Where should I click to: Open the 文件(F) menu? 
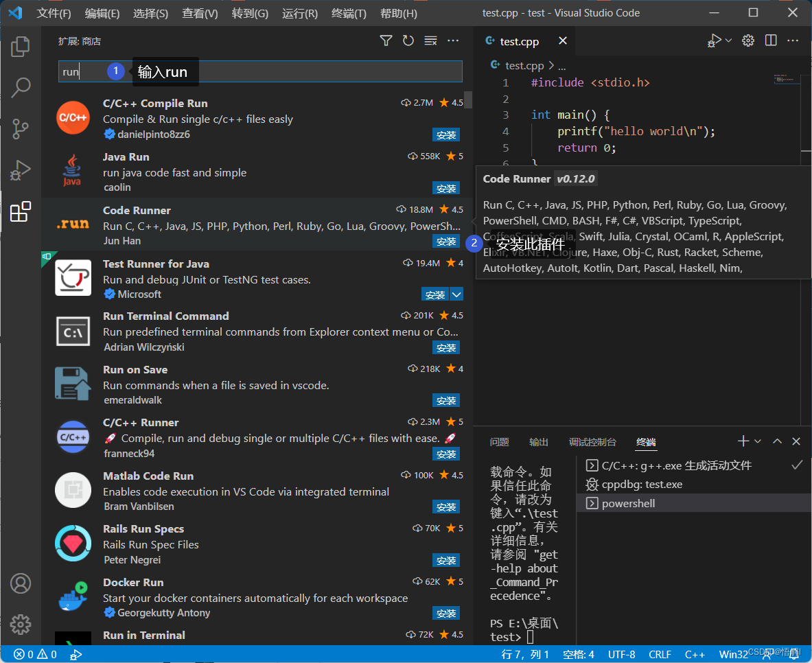coord(54,13)
